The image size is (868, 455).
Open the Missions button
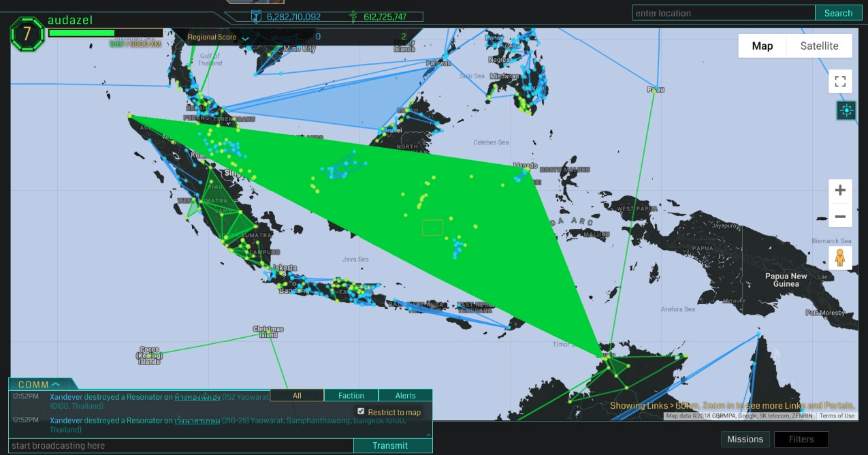745,439
